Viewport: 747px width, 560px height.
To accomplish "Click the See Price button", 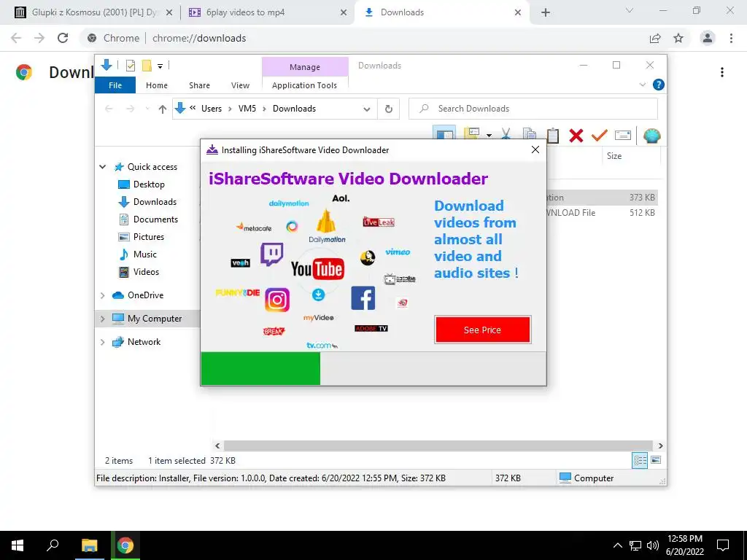I will (x=483, y=330).
